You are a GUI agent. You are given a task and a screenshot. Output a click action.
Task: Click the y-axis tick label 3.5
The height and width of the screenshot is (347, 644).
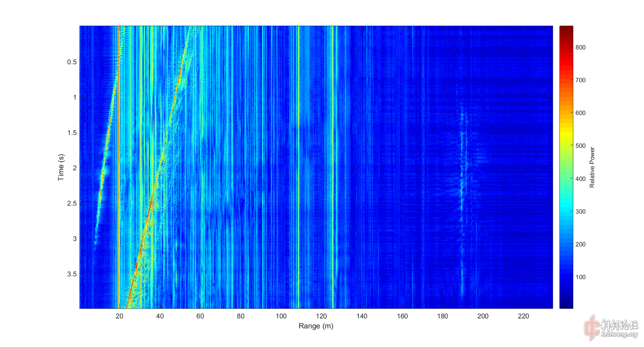tap(72, 274)
